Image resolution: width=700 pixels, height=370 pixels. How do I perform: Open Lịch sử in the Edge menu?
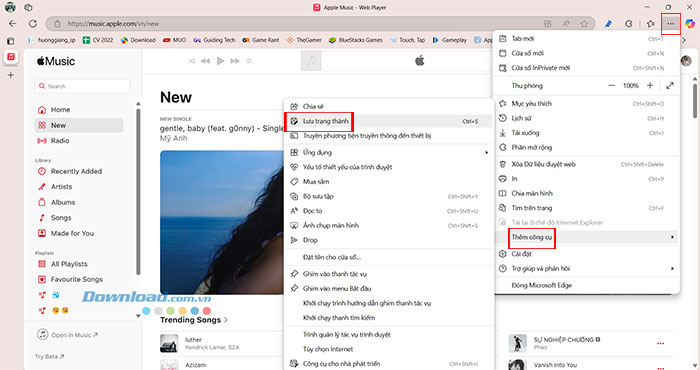587,118
